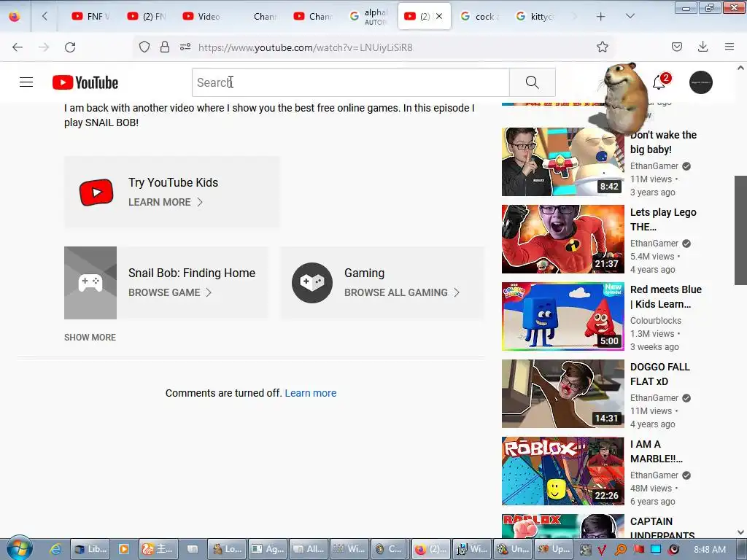The height and width of the screenshot is (560, 747).
Task: List all tabs with the dropdown arrow
Action: (x=630, y=16)
